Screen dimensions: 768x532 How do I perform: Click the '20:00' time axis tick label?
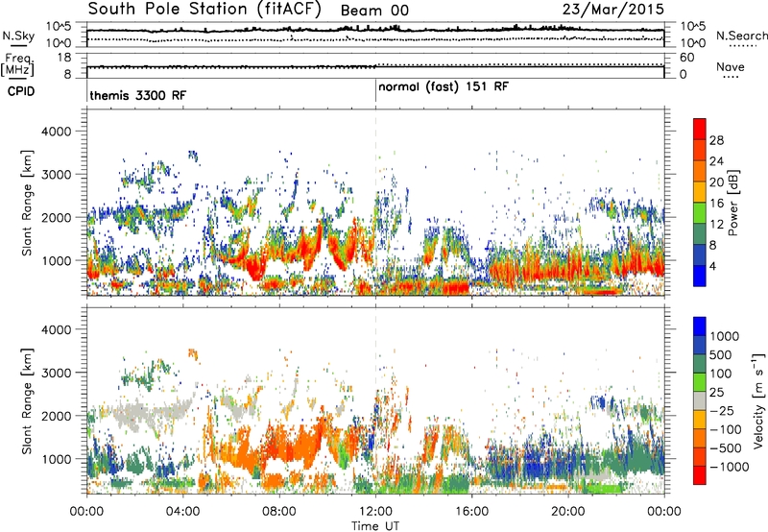pos(568,512)
